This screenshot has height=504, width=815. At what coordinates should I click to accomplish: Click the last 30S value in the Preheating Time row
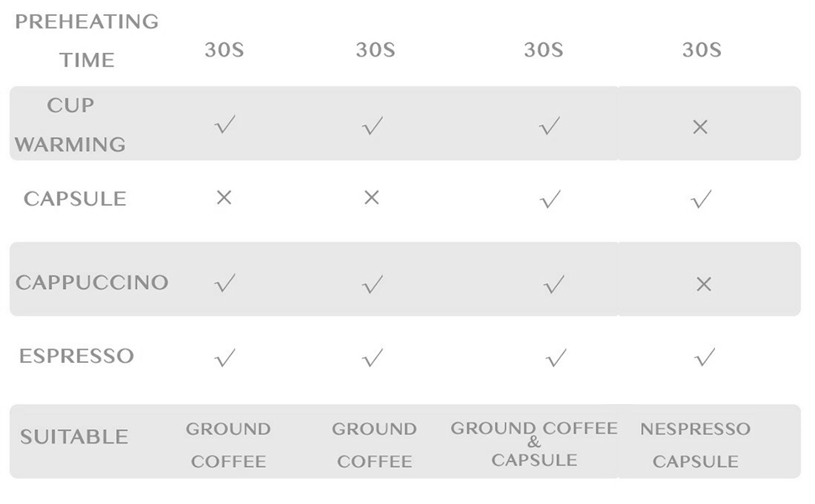[702, 50]
